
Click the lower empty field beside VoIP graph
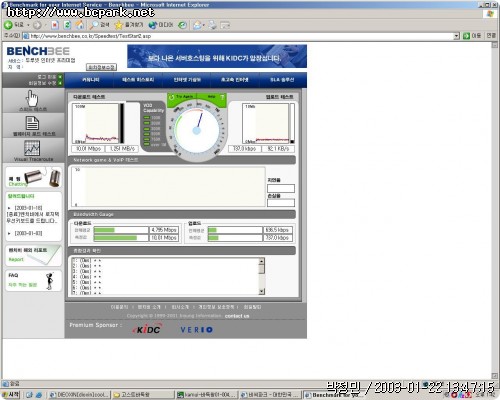(x=281, y=203)
